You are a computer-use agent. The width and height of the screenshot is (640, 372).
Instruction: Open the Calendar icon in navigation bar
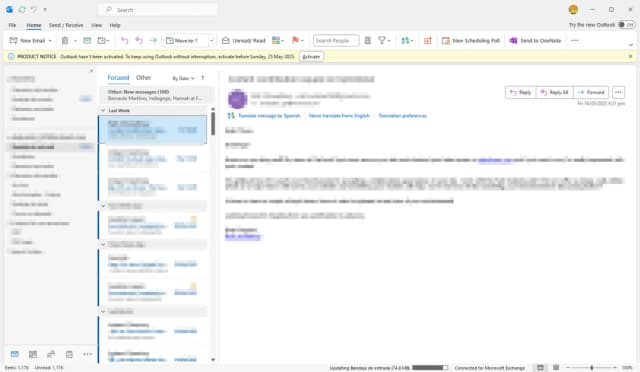[33, 354]
